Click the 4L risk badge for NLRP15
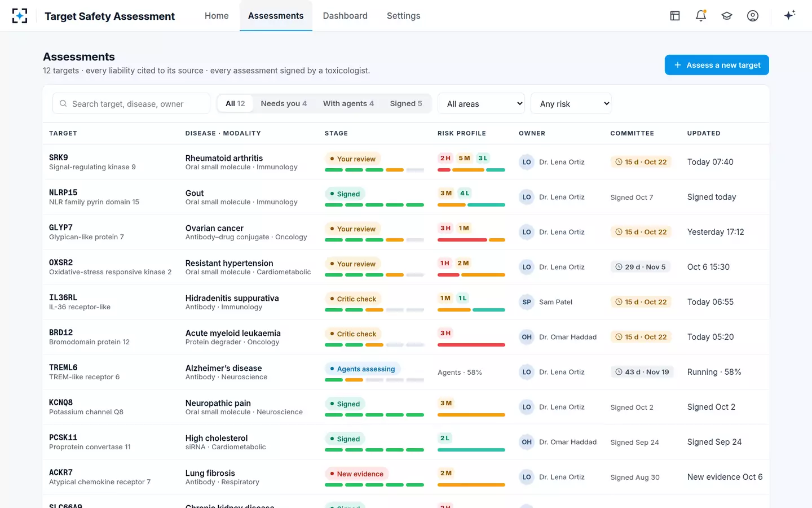This screenshot has height=508, width=812. pyautogui.click(x=465, y=193)
